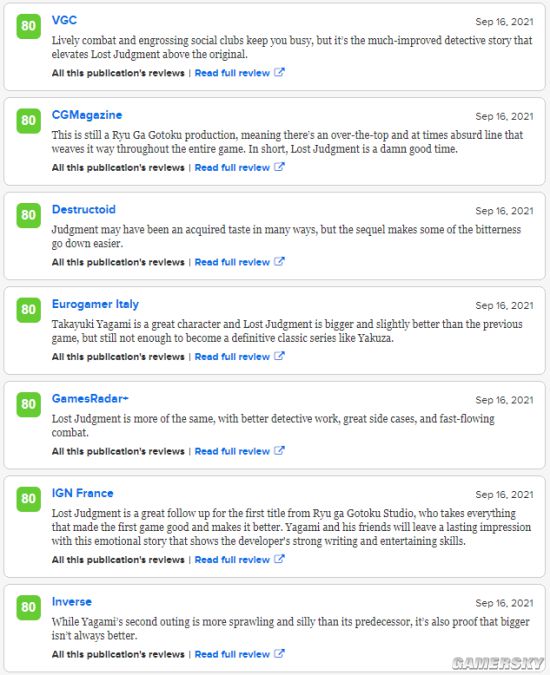Open IGN France publication link
Image resolution: width=550 pixels, height=675 pixels.
(82, 493)
